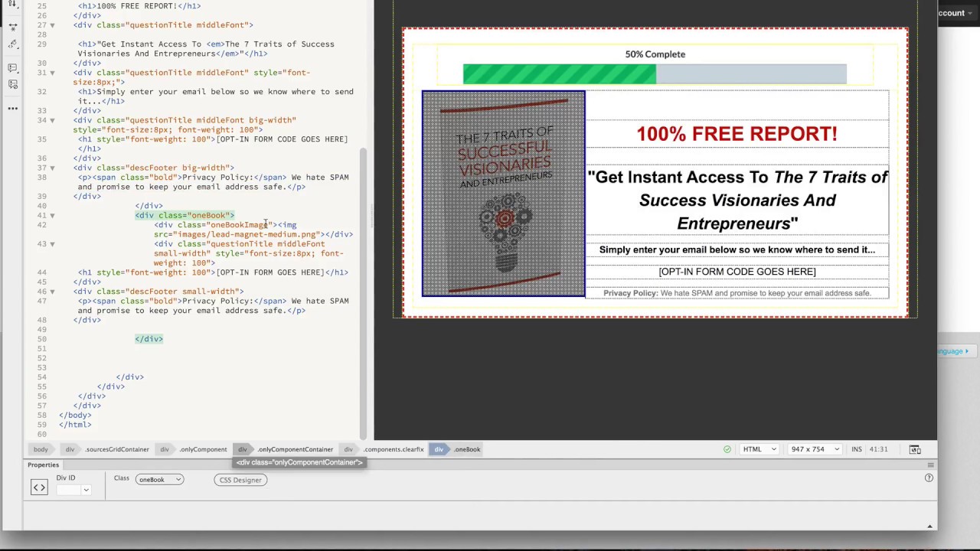Select the .components.clearfix tag selector item
This screenshot has height=551, width=980.
pos(393,449)
